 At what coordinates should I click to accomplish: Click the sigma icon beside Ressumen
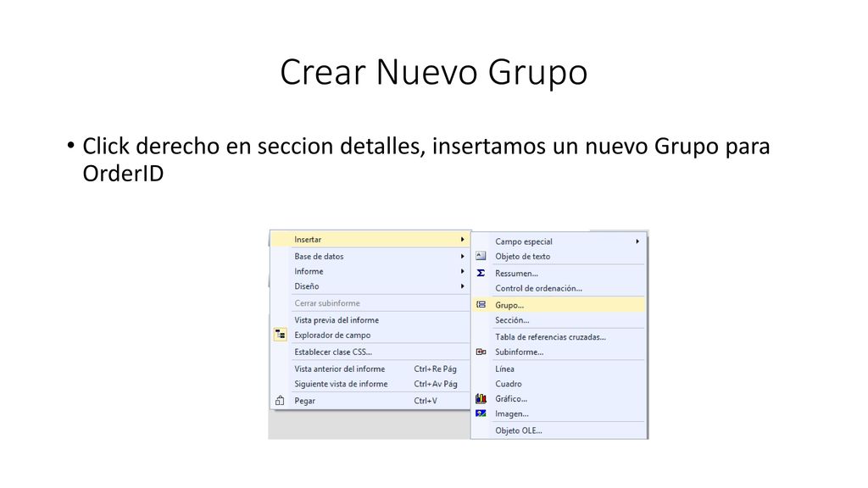[481, 273]
